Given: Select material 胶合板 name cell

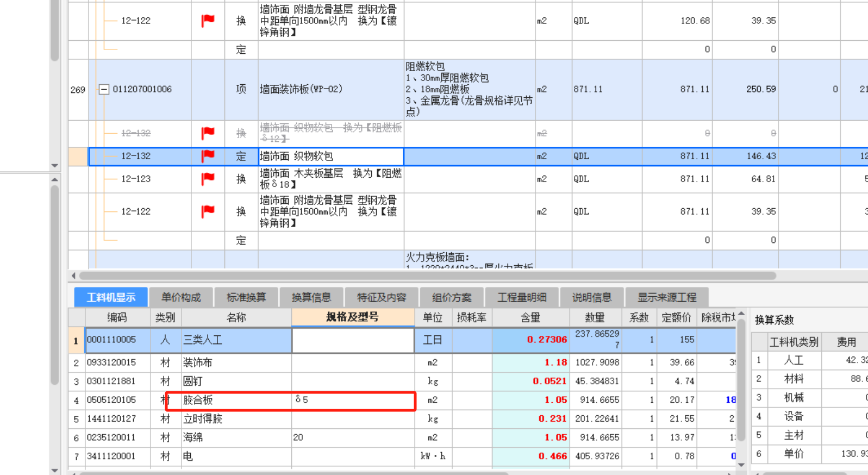Looking at the screenshot, I should pos(236,400).
